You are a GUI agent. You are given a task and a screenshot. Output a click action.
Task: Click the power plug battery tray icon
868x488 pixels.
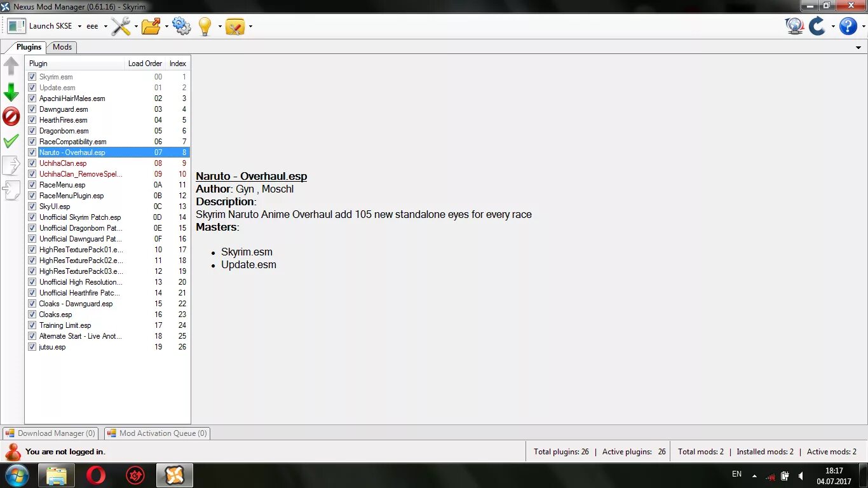pyautogui.click(x=785, y=476)
